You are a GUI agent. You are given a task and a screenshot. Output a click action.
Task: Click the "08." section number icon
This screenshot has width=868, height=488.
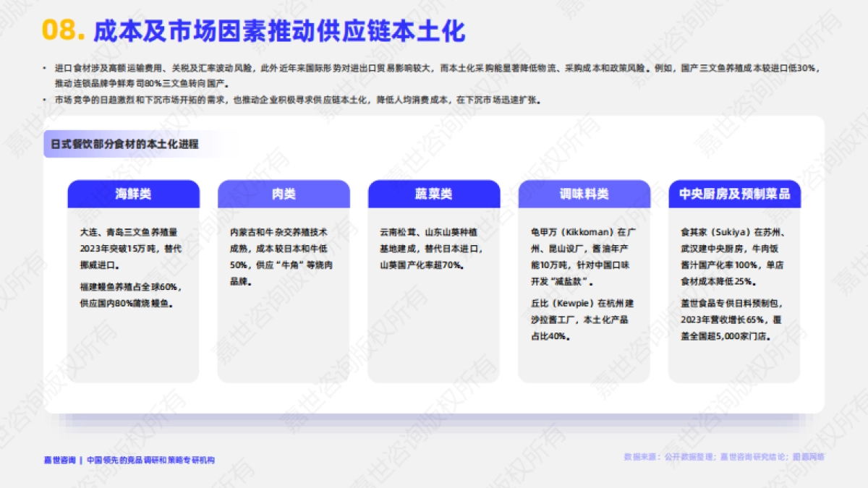tap(63, 30)
